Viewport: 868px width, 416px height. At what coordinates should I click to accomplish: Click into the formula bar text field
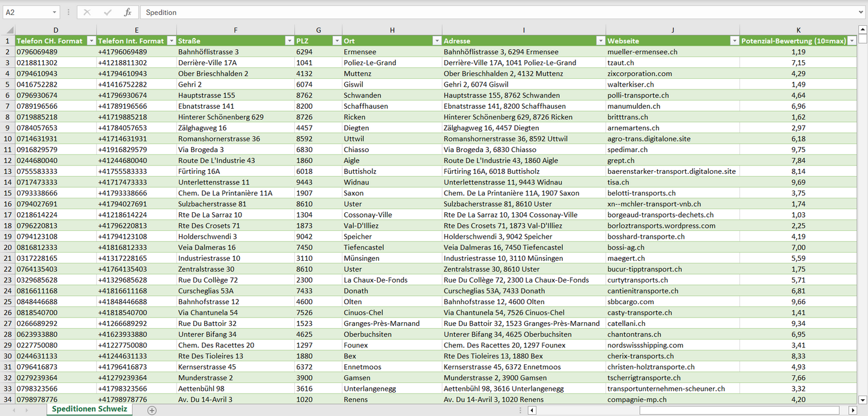point(481,12)
